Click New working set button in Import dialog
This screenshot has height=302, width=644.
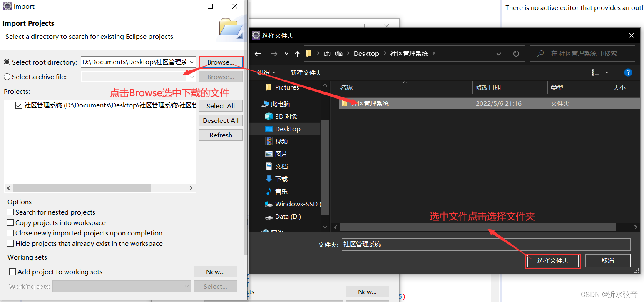[215, 272]
